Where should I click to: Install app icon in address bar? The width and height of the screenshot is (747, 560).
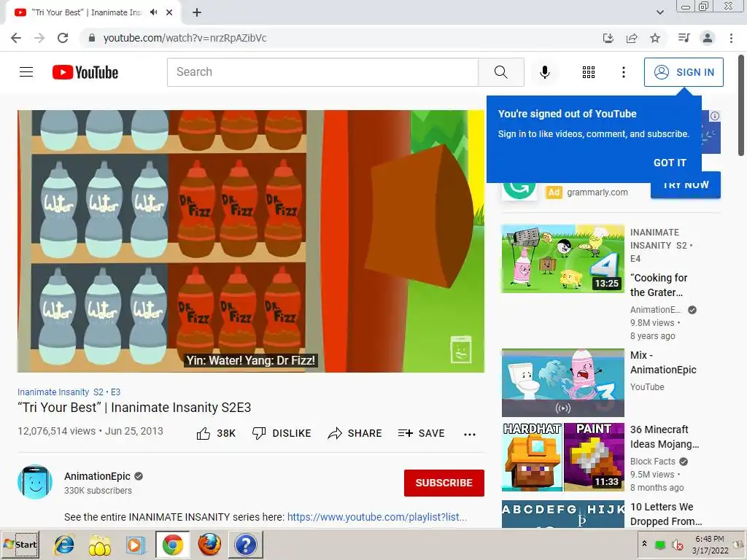pos(608,38)
